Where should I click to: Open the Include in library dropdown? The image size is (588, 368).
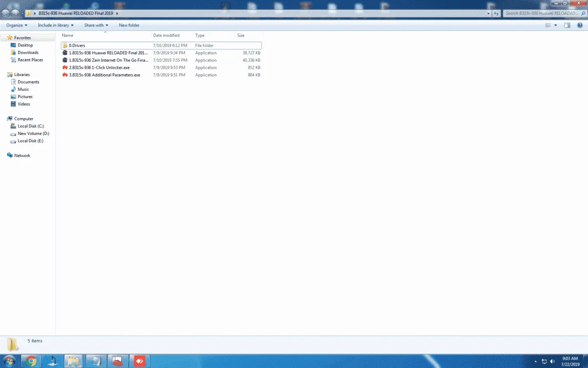pos(55,25)
